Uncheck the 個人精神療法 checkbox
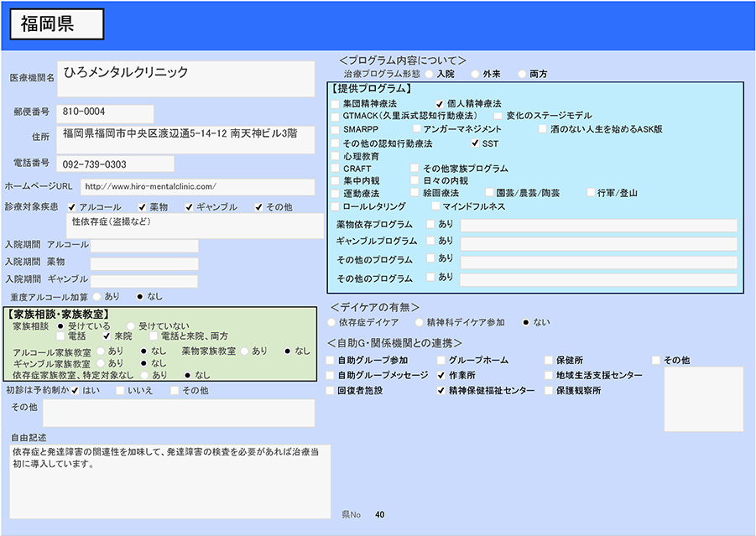 pos(439,103)
